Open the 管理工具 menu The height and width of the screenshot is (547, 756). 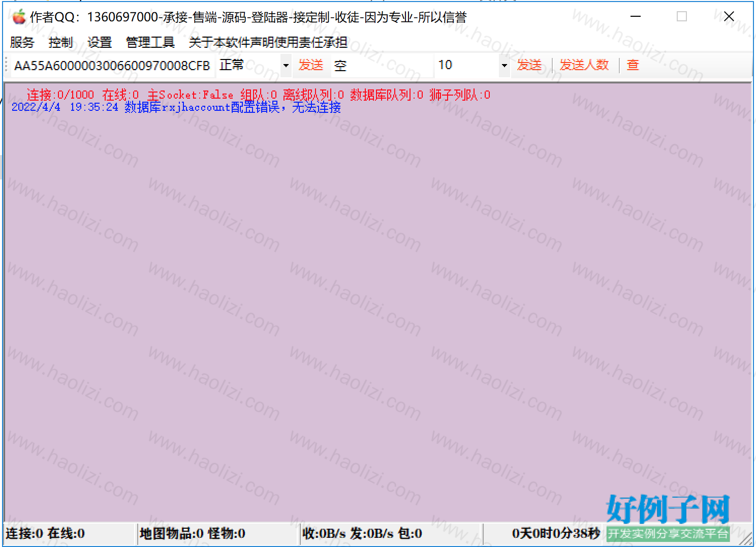click(x=150, y=42)
